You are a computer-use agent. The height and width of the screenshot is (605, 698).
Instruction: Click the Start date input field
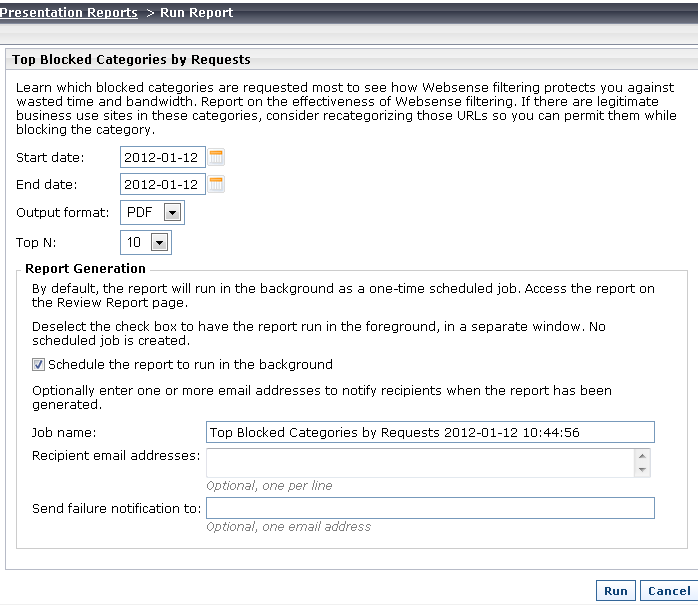coord(162,157)
